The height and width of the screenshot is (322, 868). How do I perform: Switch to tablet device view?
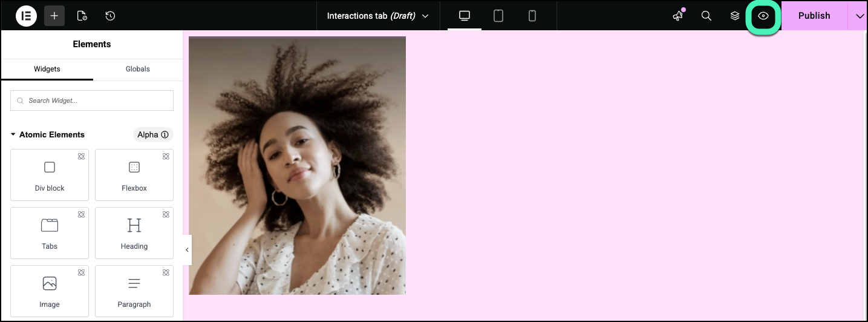pyautogui.click(x=498, y=16)
